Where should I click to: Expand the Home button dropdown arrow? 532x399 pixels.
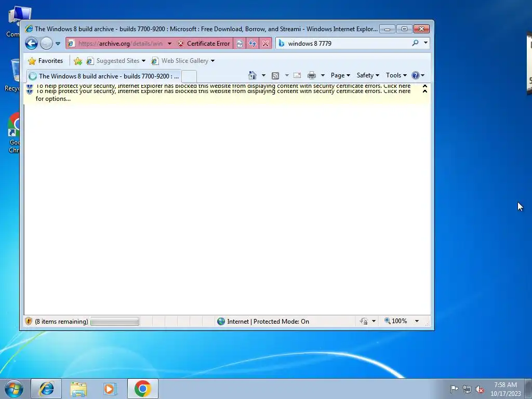point(263,75)
